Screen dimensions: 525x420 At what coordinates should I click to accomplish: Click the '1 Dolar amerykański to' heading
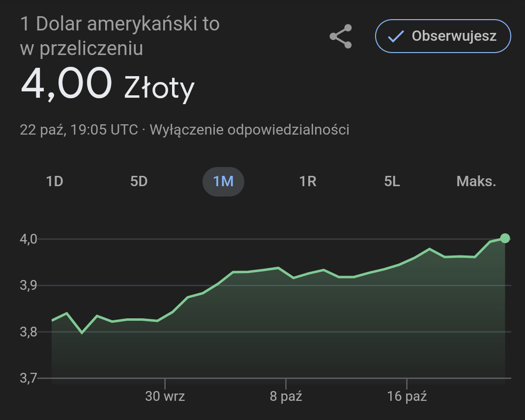pyautogui.click(x=120, y=24)
